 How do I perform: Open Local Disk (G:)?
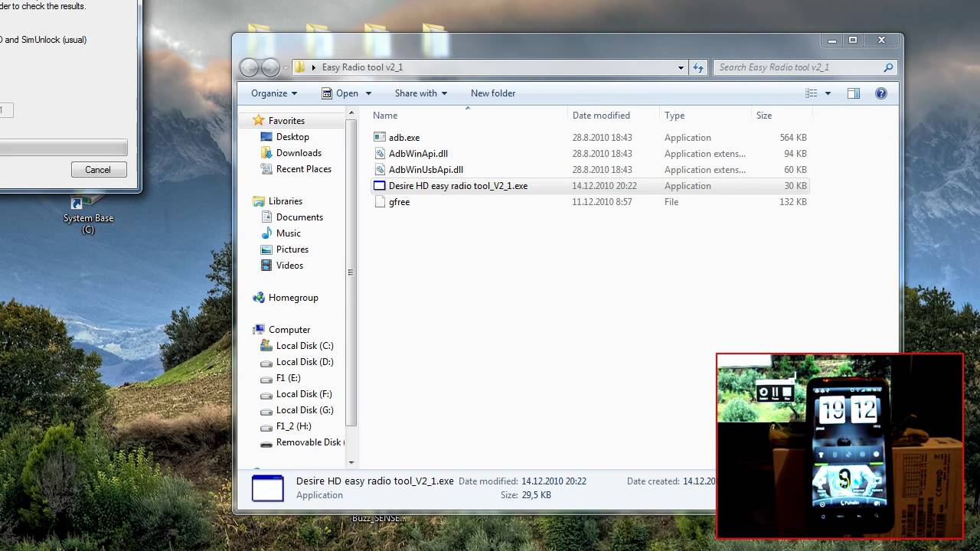click(x=304, y=410)
